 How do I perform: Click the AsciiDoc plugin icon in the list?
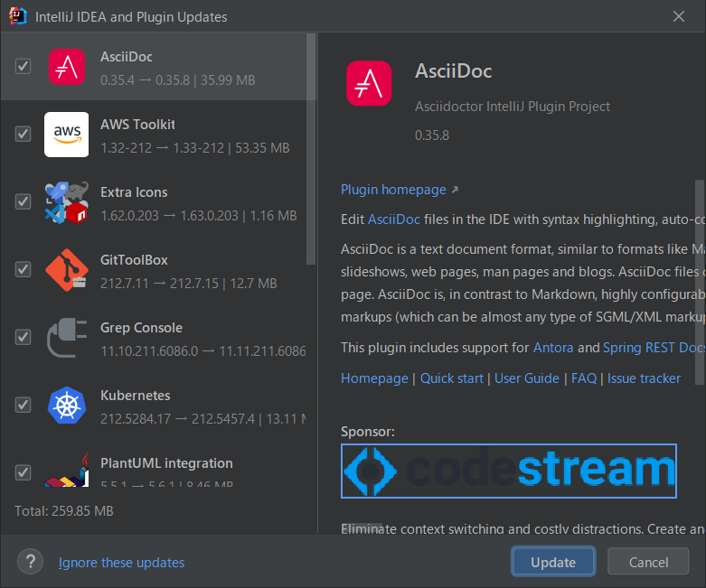67,67
